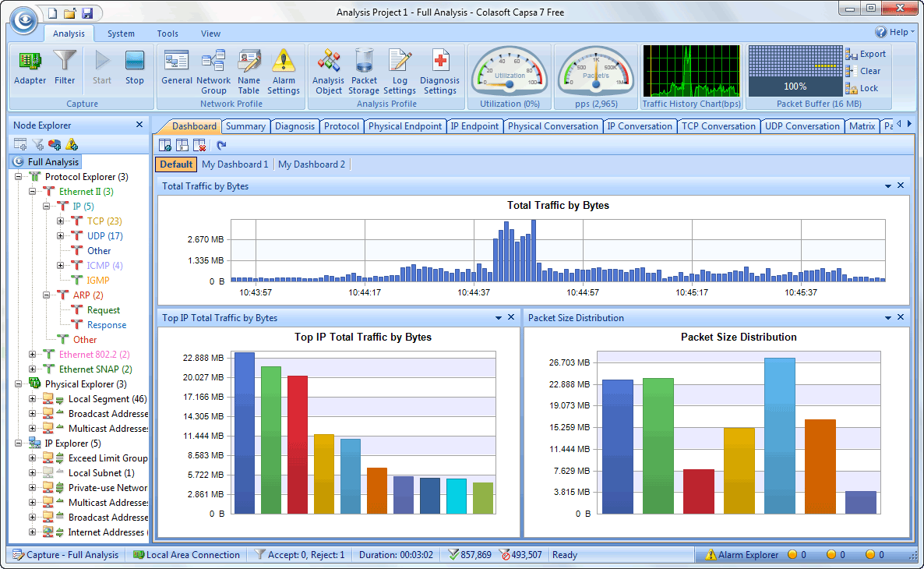This screenshot has height=569, width=924.
Task: Click the Capture - Full Analysis status item
Action: click(65, 555)
